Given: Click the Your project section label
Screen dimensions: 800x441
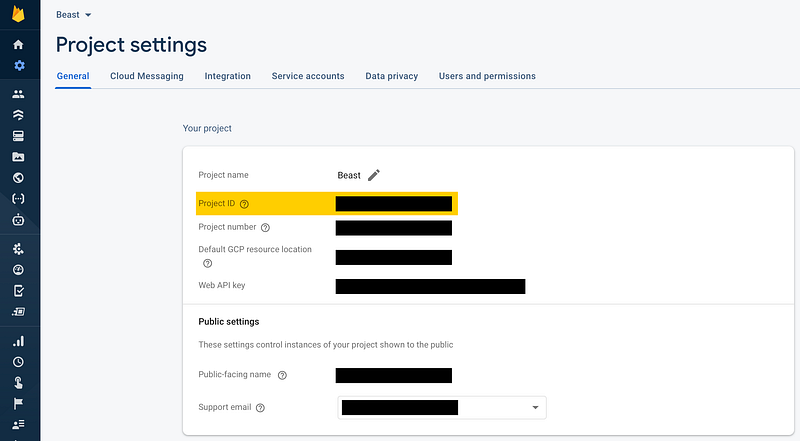Looking at the screenshot, I should (x=207, y=129).
